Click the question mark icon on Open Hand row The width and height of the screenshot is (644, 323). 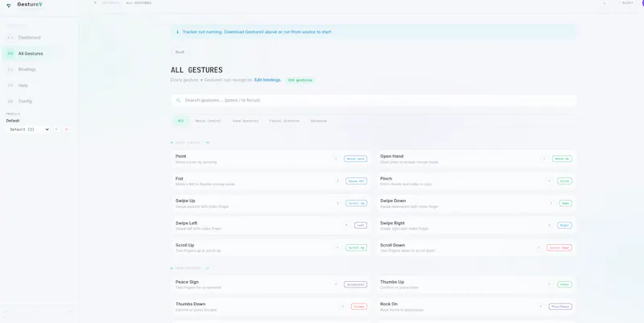[544, 159]
